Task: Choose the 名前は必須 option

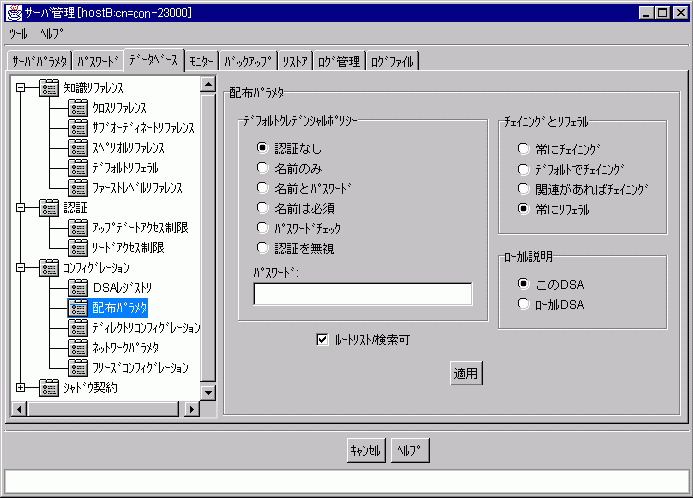Action: click(262, 208)
